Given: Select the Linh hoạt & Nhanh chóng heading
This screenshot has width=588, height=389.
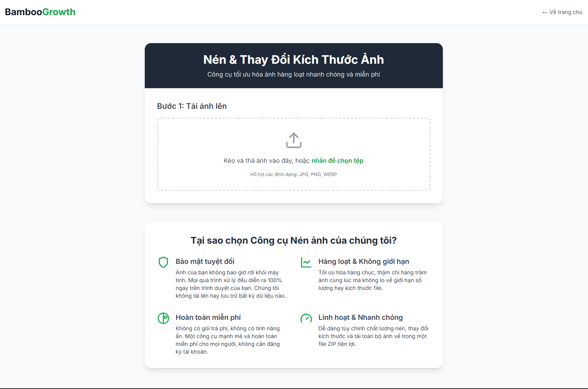Looking at the screenshot, I should (361, 317).
